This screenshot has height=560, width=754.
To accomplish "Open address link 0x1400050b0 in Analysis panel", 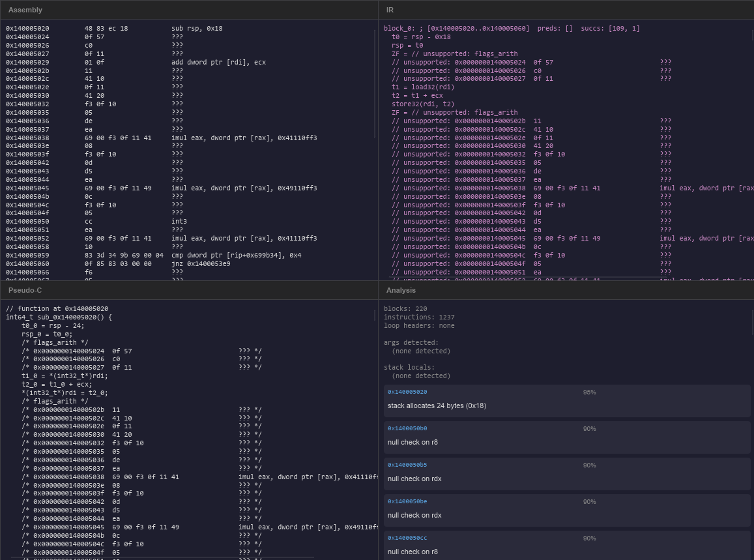I will [x=407, y=429].
